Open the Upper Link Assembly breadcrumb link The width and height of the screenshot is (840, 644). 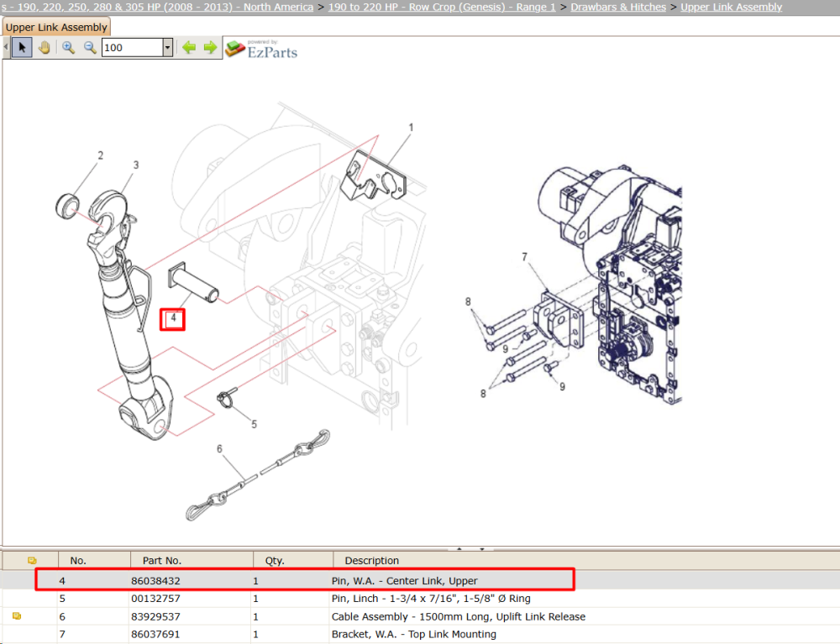[732, 7]
